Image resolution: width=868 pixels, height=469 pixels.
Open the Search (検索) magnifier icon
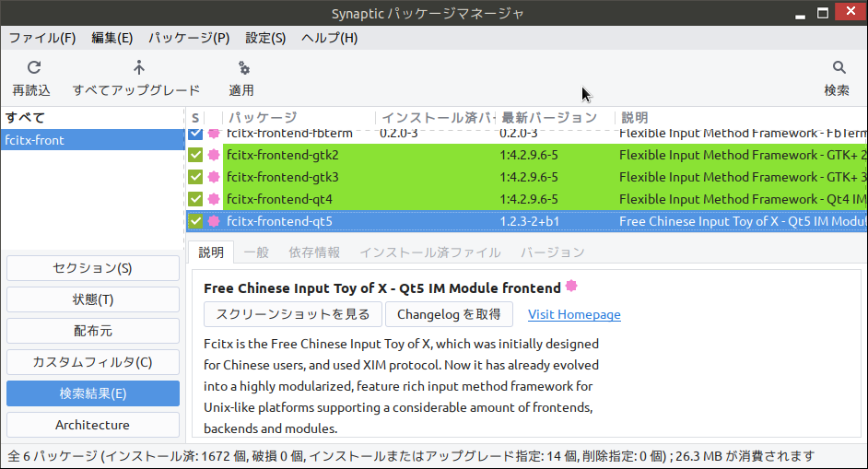[x=839, y=67]
